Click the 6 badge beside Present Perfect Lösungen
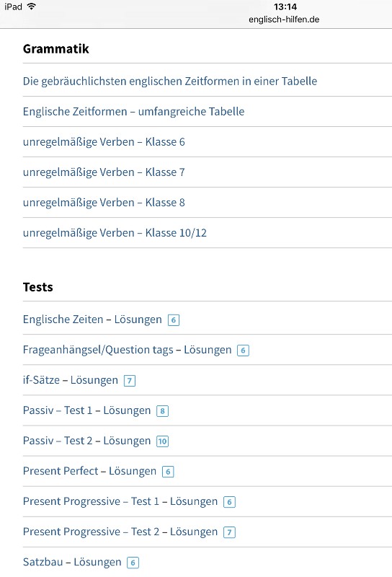 coord(168,472)
